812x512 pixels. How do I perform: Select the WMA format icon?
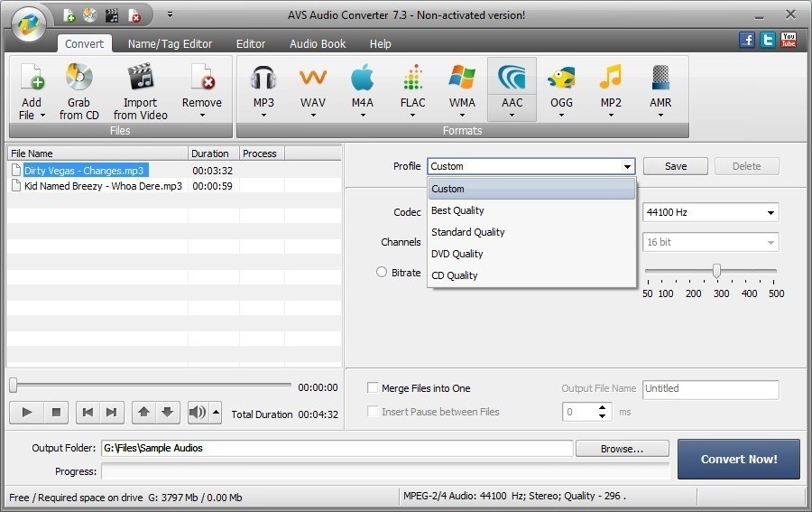point(462,79)
